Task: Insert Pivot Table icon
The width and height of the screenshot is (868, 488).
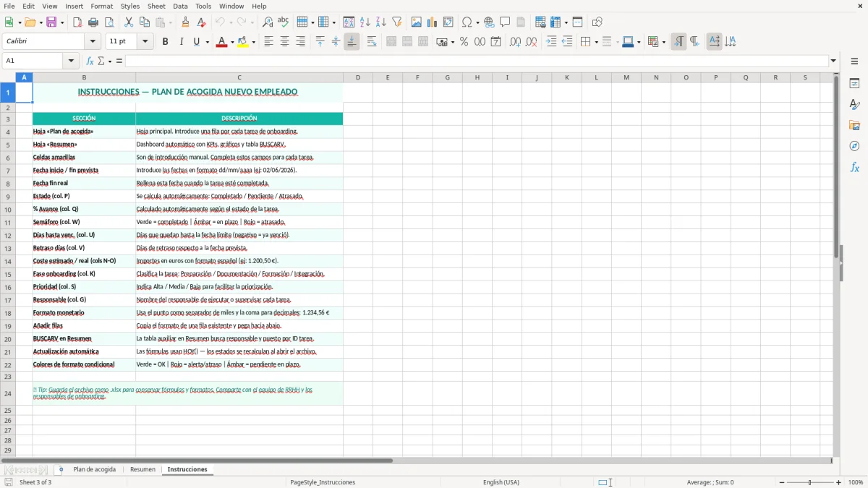Action: tap(448, 22)
